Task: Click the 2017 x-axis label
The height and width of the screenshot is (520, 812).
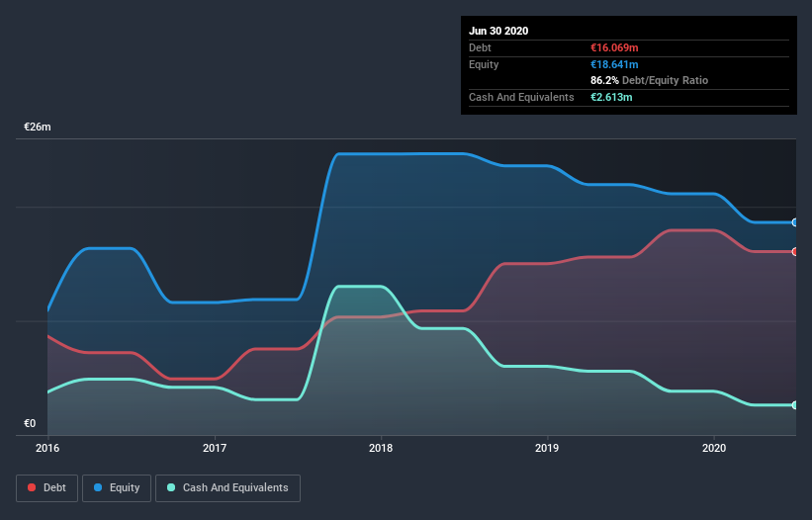Action: click(x=215, y=448)
